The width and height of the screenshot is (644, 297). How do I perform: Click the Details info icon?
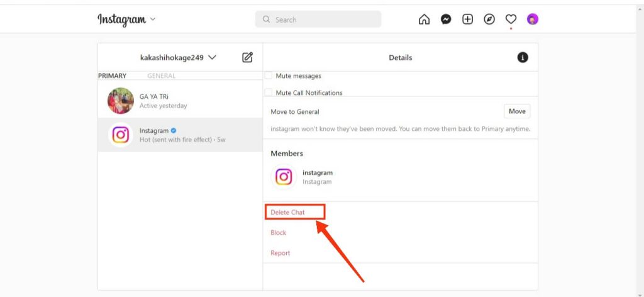(523, 57)
